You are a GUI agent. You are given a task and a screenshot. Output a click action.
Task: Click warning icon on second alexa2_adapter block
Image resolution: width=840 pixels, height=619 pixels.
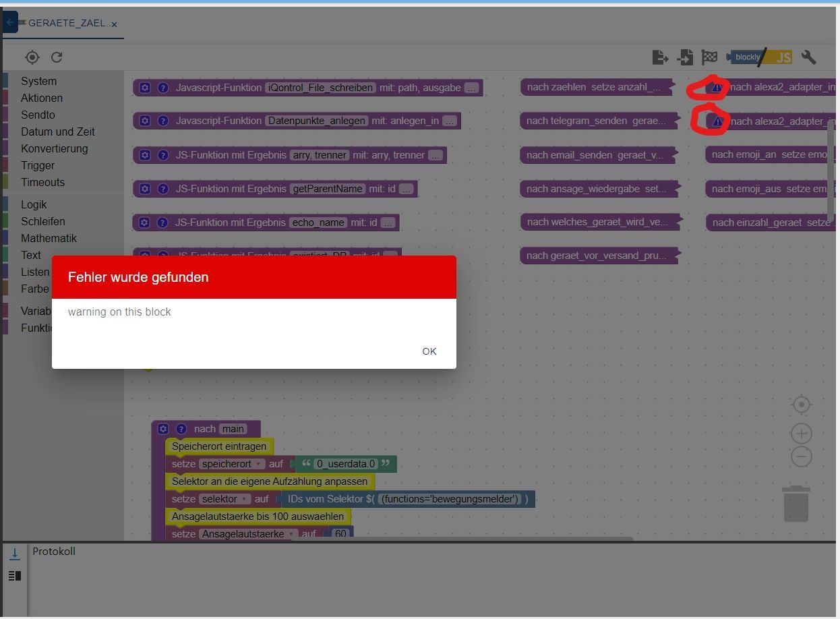click(x=717, y=121)
